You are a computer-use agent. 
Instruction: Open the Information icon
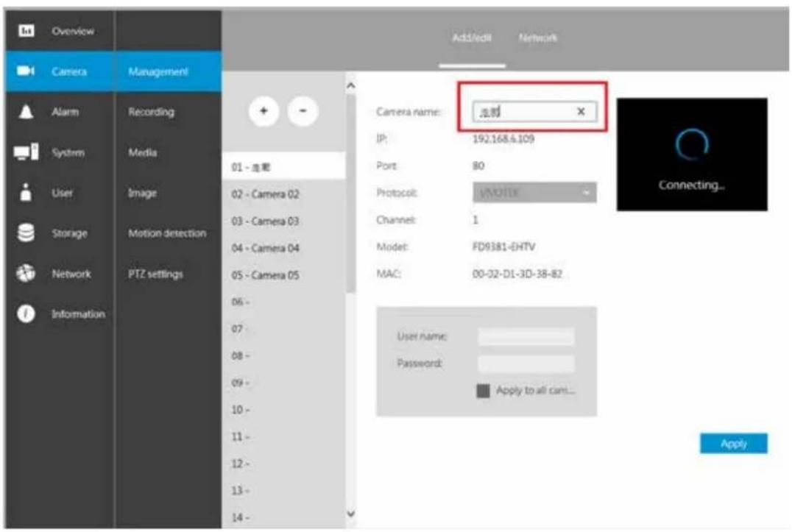(26, 313)
